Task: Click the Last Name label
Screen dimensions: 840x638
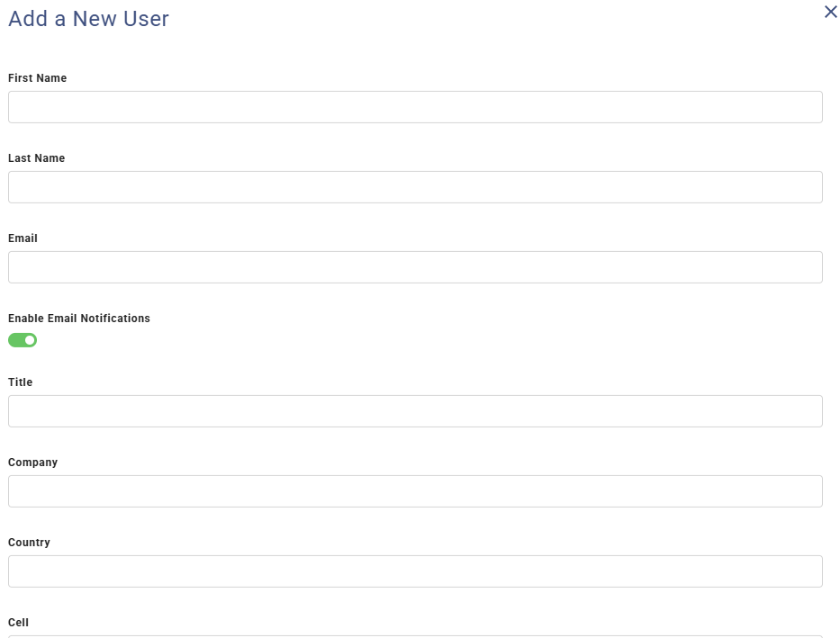Action: pyautogui.click(x=36, y=157)
